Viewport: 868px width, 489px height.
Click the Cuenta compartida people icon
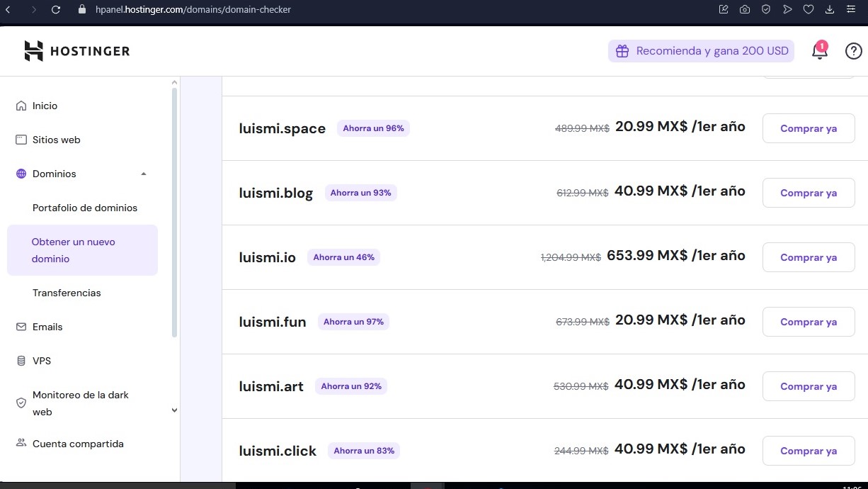[x=21, y=444]
